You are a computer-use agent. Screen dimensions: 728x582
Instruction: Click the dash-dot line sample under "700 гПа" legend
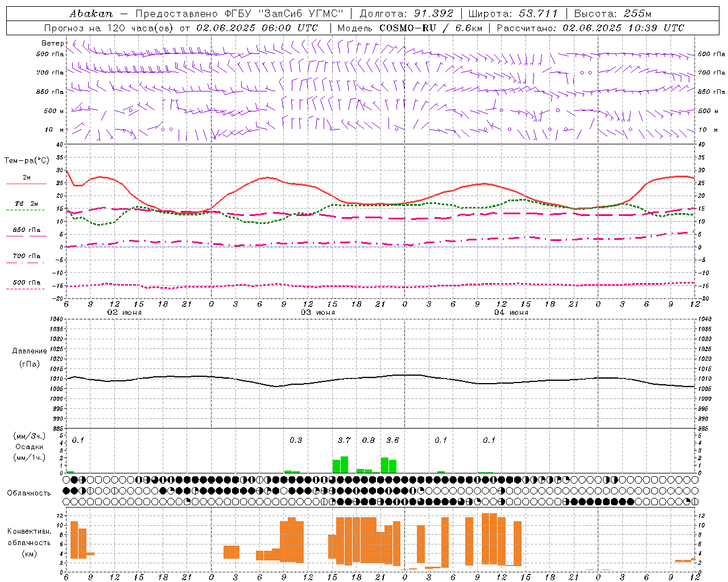click(x=25, y=263)
